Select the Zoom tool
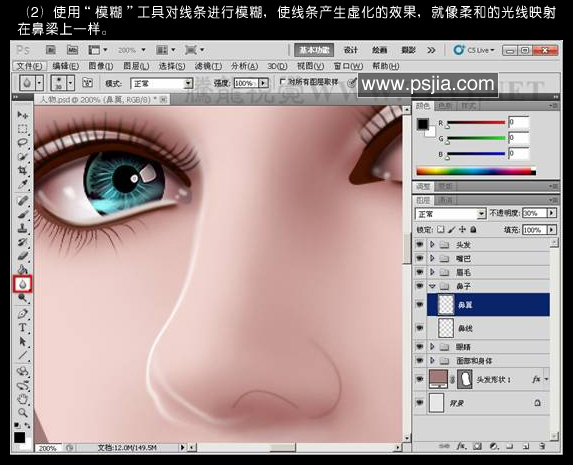Screen dimensions: 573x465 click(x=23, y=413)
